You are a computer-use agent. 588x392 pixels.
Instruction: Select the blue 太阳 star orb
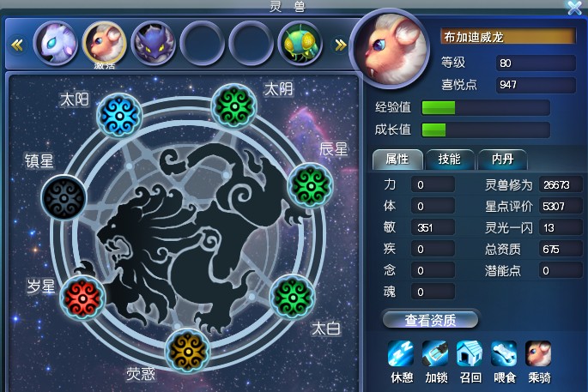pyautogui.click(x=118, y=115)
